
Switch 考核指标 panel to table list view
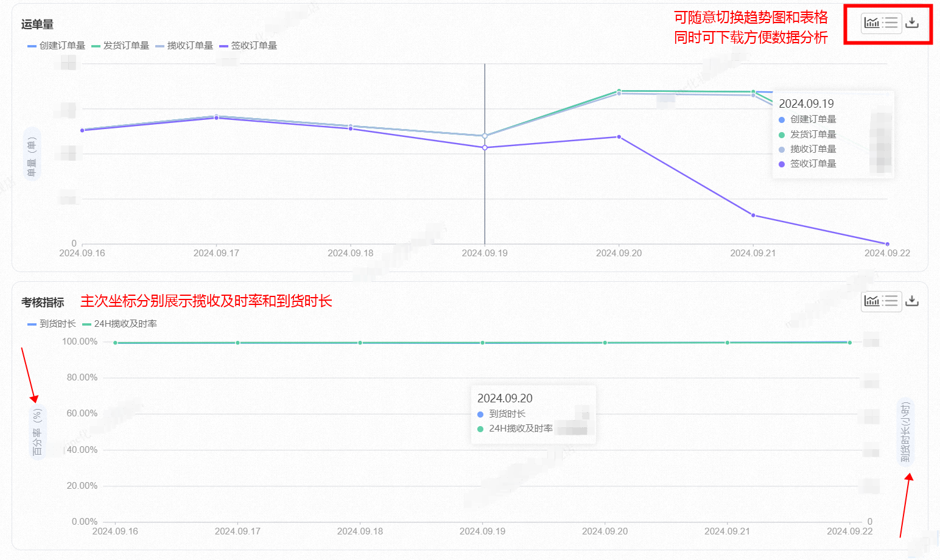[891, 301]
